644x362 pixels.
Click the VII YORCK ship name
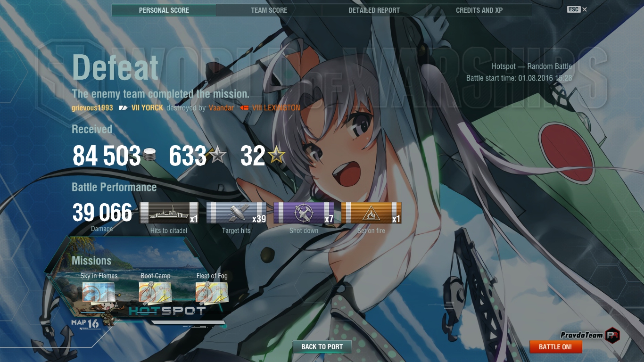(x=147, y=108)
